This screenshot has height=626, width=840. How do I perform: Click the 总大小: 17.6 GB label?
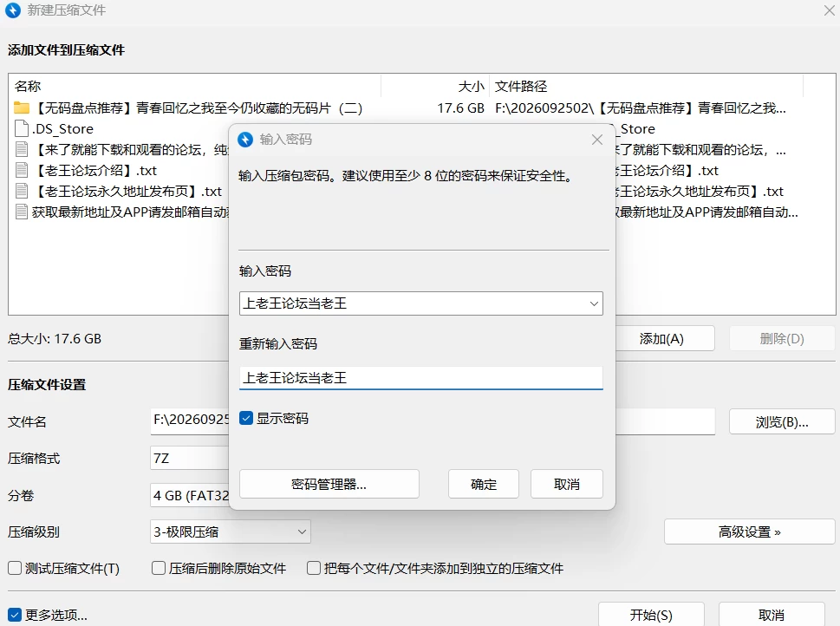click(x=55, y=339)
